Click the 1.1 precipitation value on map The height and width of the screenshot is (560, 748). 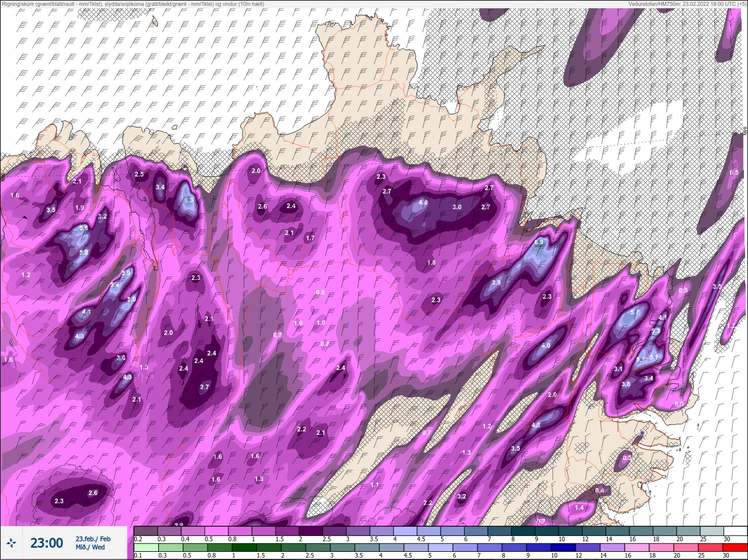(375, 485)
